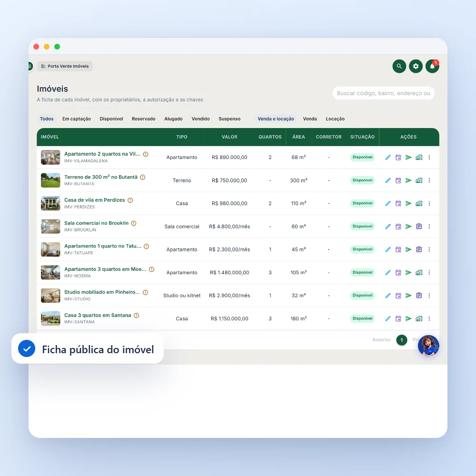Open the Casa de vila em Perdizes listing link
The width and height of the screenshot is (476, 476).
pyautogui.click(x=94, y=200)
